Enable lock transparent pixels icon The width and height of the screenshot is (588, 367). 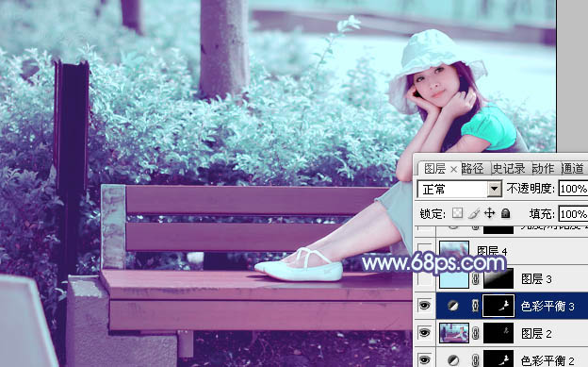tap(457, 213)
